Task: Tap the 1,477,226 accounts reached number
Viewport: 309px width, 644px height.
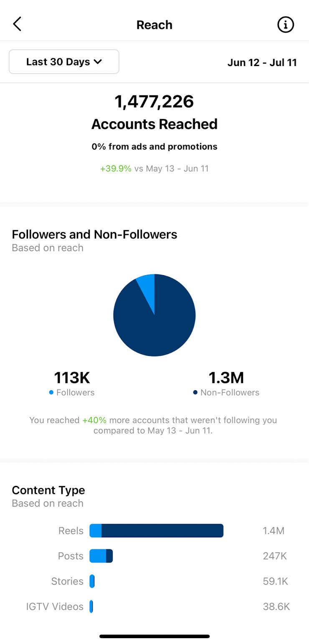Action: 154,102
